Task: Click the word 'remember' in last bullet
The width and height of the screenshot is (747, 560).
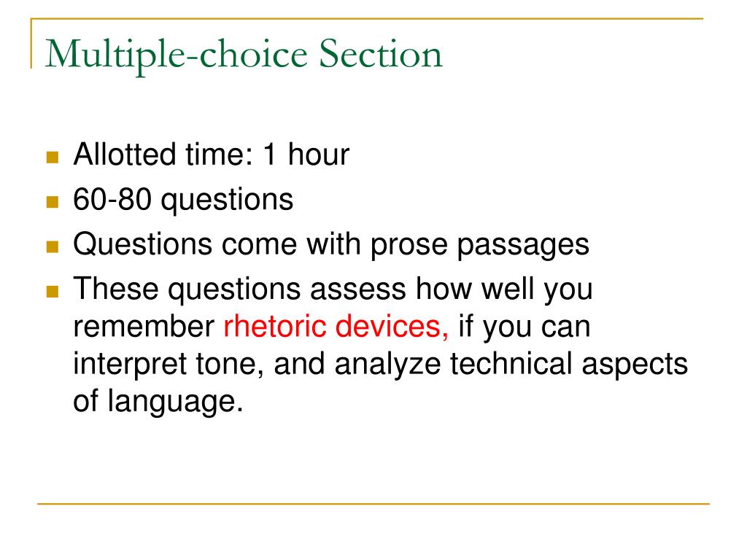Action: pyautogui.click(x=144, y=327)
